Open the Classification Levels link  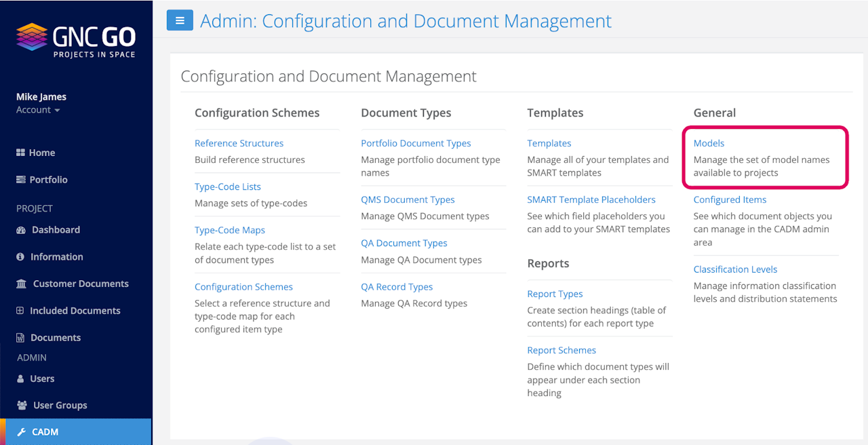pyautogui.click(x=735, y=269)
